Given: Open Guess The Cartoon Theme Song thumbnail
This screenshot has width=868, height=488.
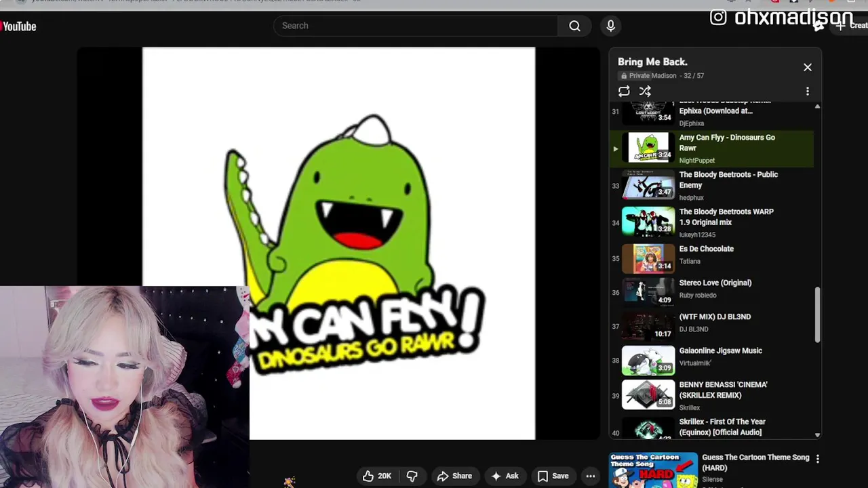Looking at the screenshot, I should point(653,470).
